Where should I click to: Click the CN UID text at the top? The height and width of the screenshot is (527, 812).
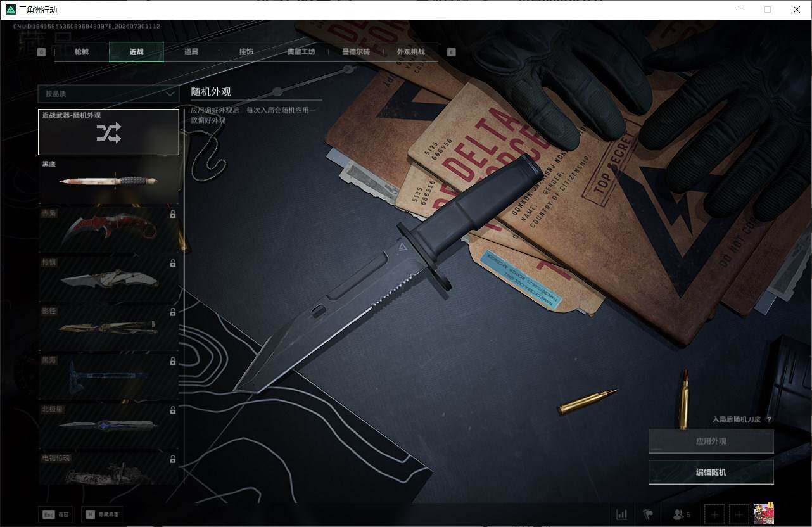pyautogui.click(x=86, y=27)
